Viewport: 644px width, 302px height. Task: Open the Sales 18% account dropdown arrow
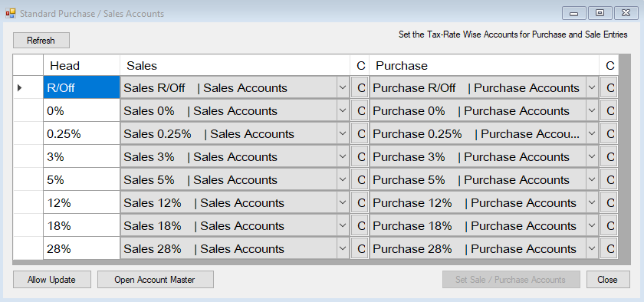pos(343,226)
